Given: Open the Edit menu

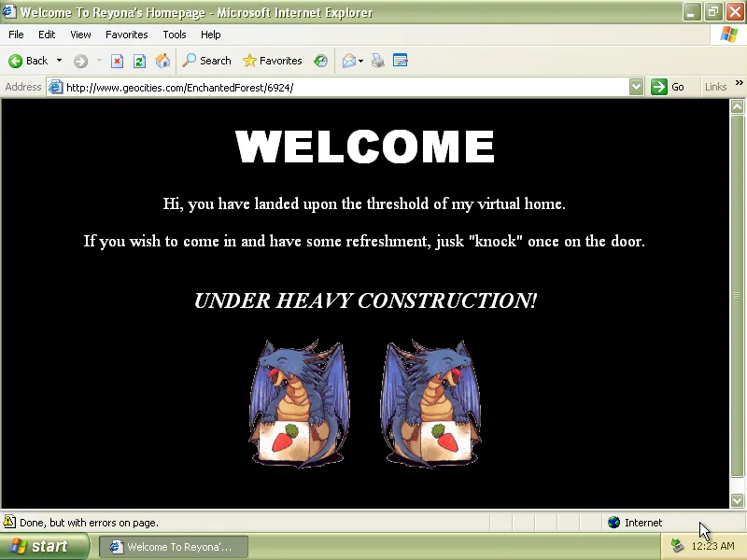Looking at the screenshot, I should (x=47, y=35).
